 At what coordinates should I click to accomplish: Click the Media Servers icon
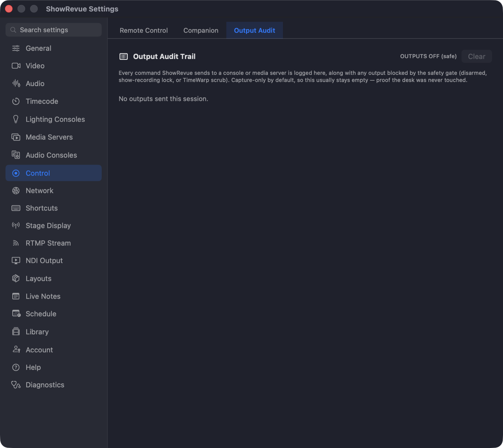click(16, 137)
